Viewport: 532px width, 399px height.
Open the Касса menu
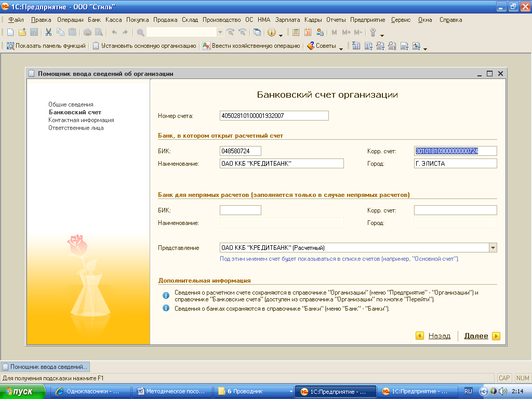coord(113,20)
